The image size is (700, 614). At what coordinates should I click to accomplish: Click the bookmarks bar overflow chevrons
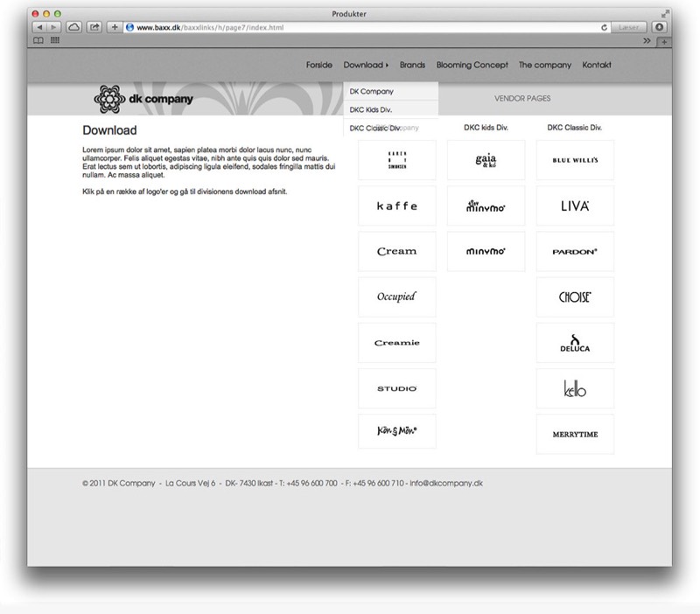[647, 40]
